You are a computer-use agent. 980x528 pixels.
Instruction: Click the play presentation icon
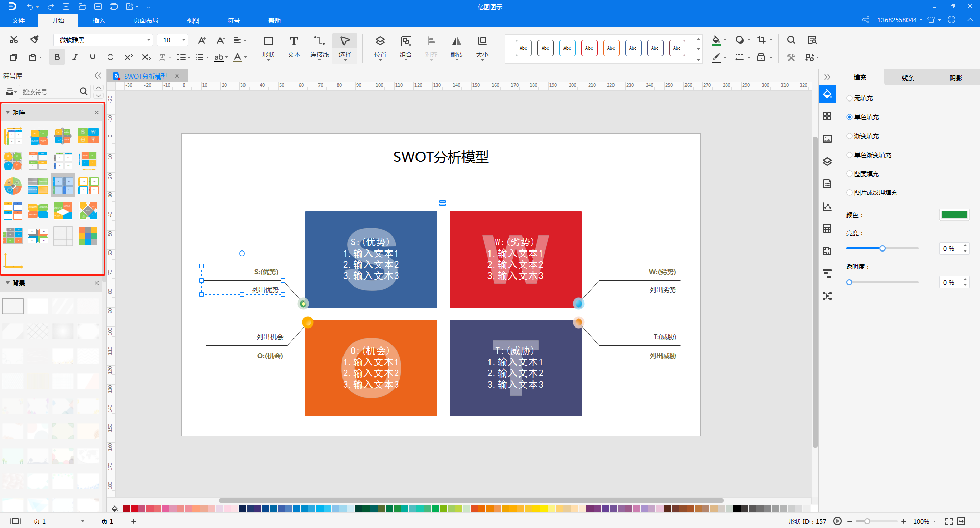pyautogui.click(x=837, y=521)
